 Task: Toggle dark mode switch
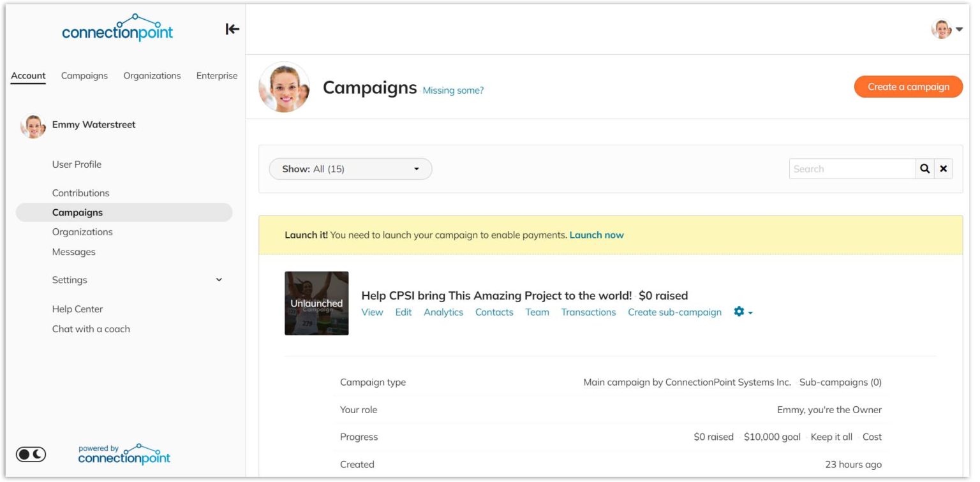click(x=31, y=455)
